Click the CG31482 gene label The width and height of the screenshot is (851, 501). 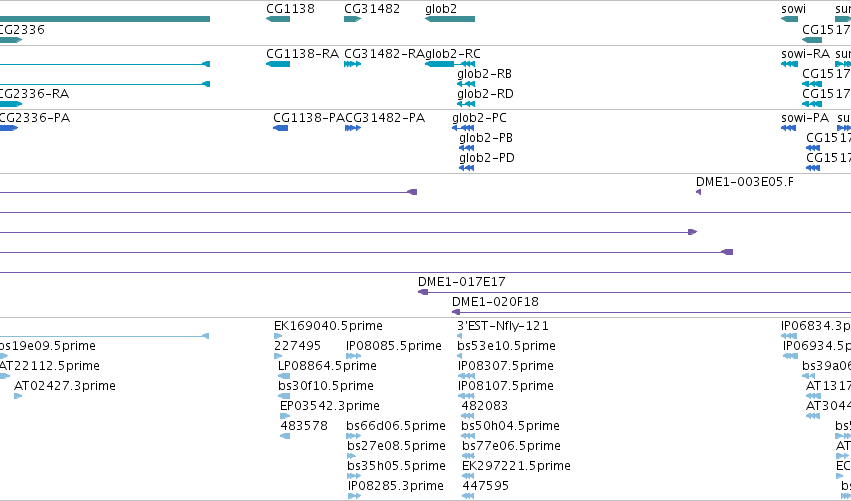(372, 9)
